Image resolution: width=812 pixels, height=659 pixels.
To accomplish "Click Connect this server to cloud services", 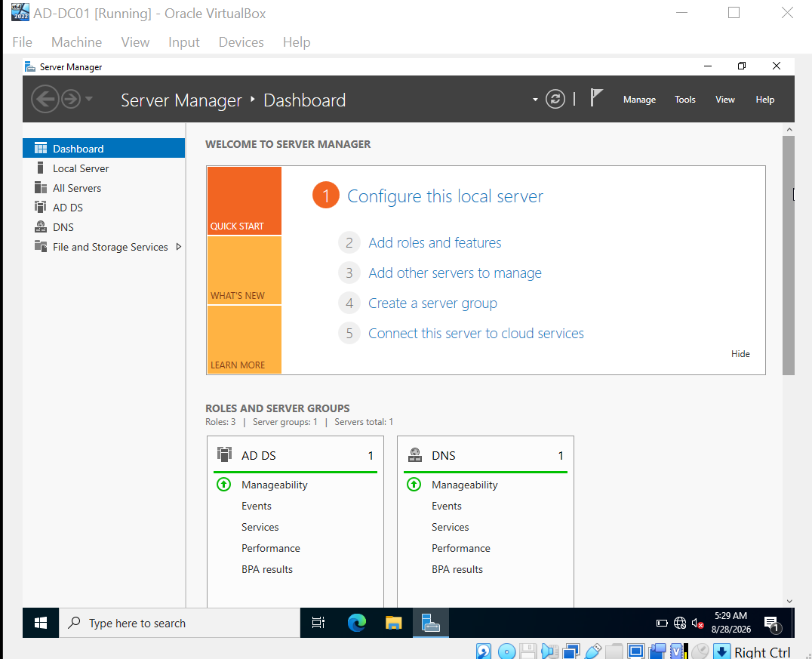I will pos(476,333).
